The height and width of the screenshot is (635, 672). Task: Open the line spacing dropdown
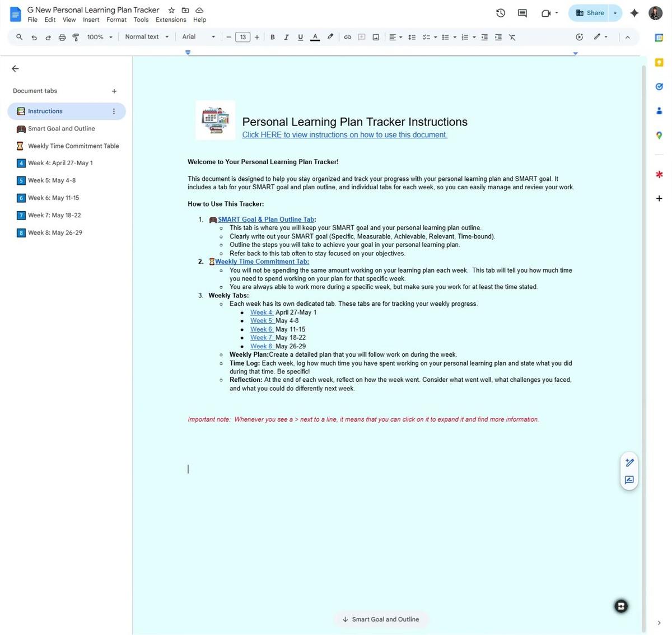(413, 37)
